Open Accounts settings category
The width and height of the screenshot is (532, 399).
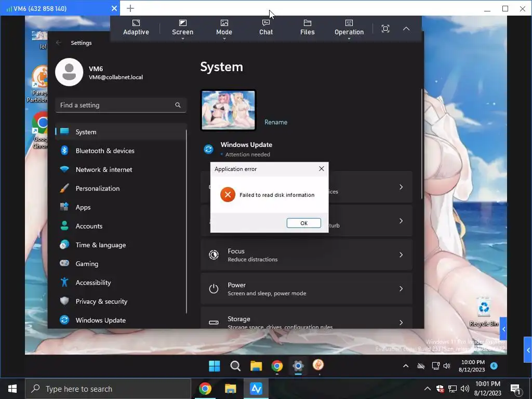121,226
